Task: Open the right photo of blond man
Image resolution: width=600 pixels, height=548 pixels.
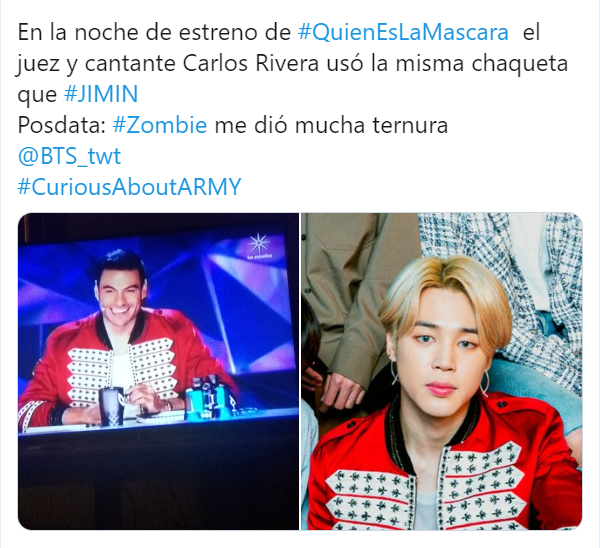Action: coord(442,371)
